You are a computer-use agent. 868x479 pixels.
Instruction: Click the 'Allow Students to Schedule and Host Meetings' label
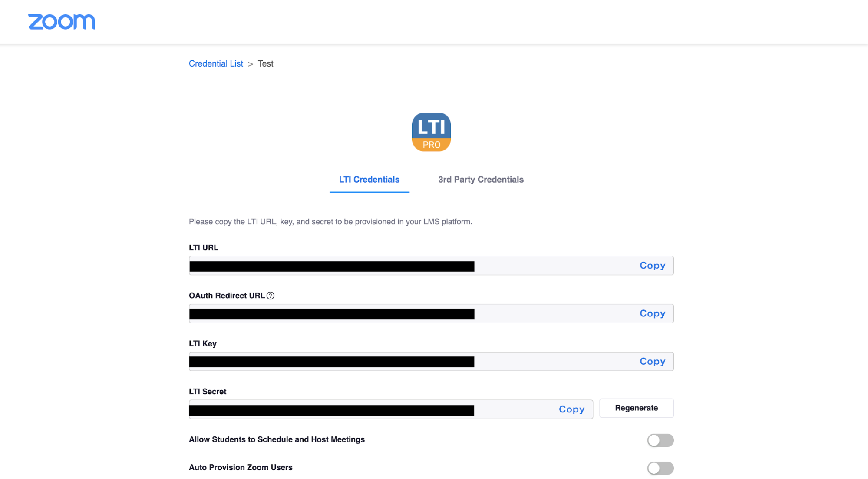pos(277,439)
